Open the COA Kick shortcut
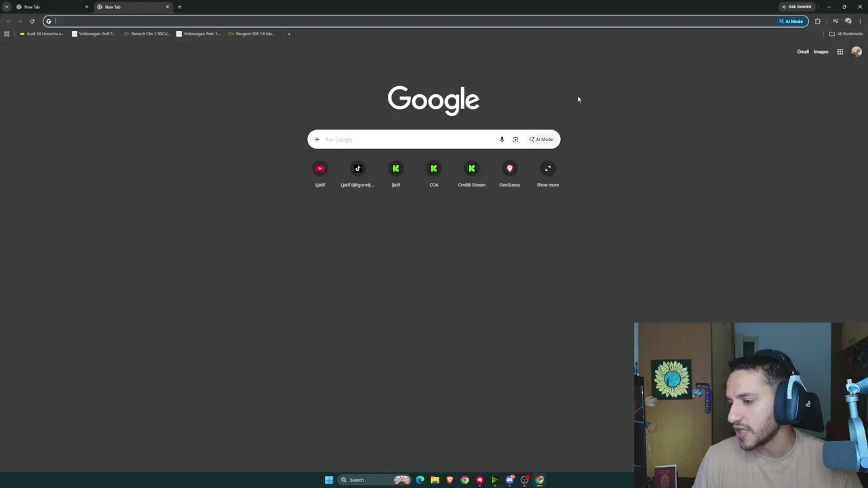The image size is (868, 488). [x=434, y=174]
